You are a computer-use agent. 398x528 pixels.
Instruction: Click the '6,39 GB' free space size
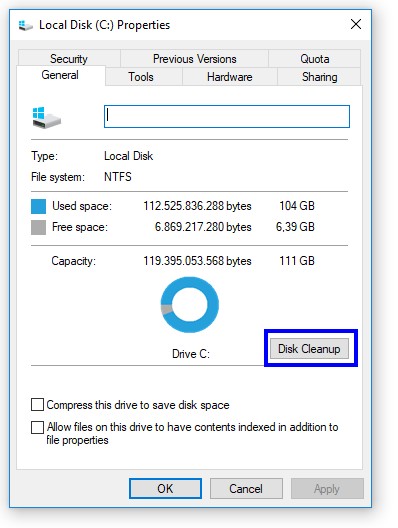click(295, 227)
